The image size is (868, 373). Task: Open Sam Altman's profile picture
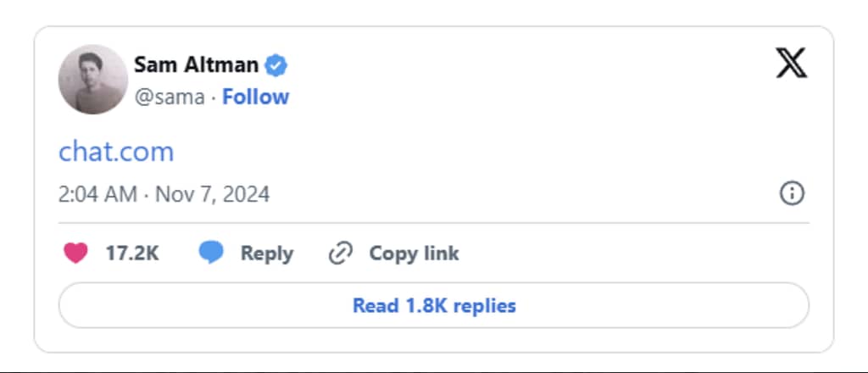[x=93, y=80]
